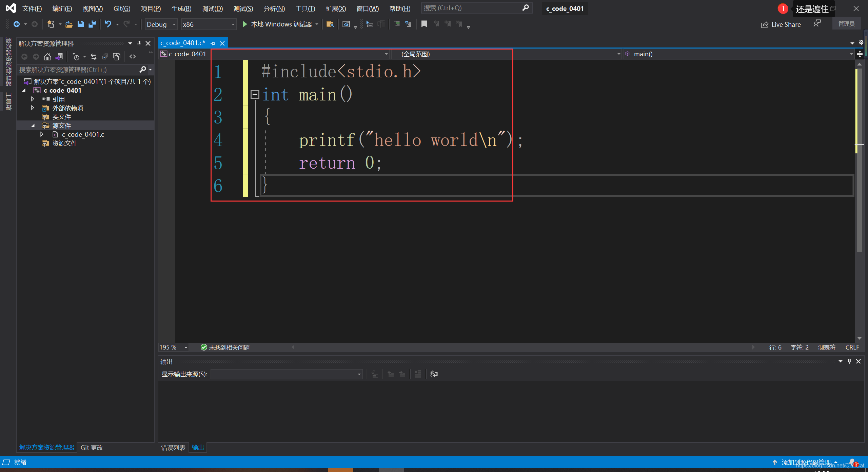Click the Save All toolbar icon

coord(92,24)
